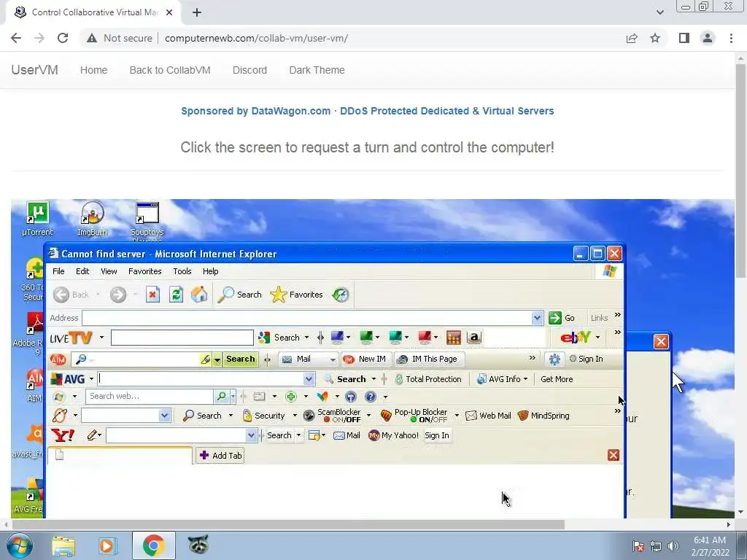Viewport: 747px width, 560px height.
Task: Toggle the Dark Theme link
Action: [317, 70]
